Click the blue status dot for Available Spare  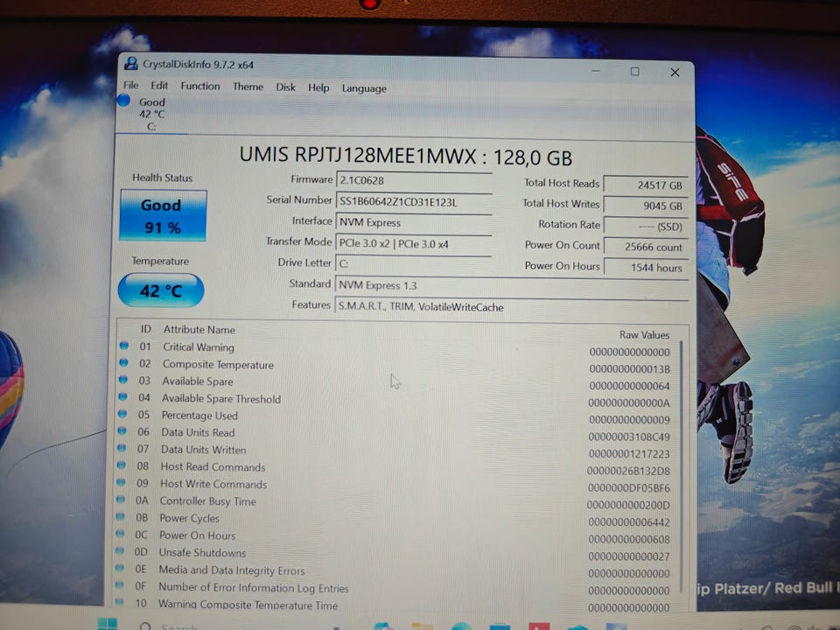point(123,380)
